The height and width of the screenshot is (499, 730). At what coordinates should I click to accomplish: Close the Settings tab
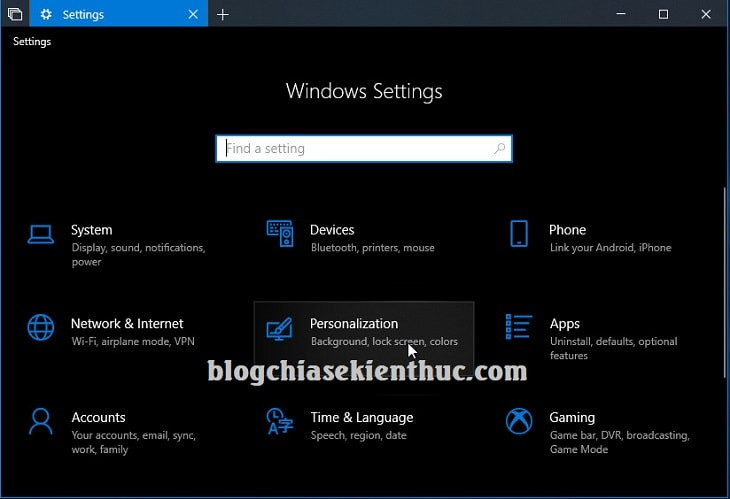[x=193, y=14]
